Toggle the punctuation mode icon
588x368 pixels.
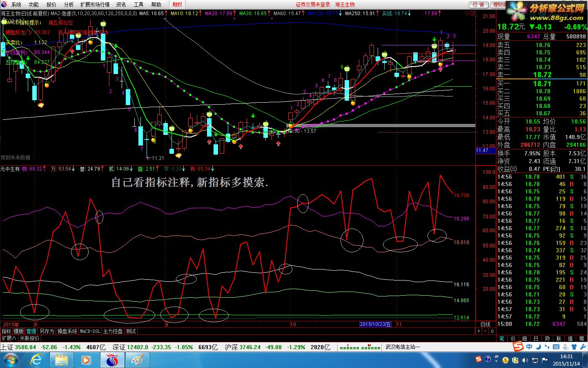coord(547,347)
